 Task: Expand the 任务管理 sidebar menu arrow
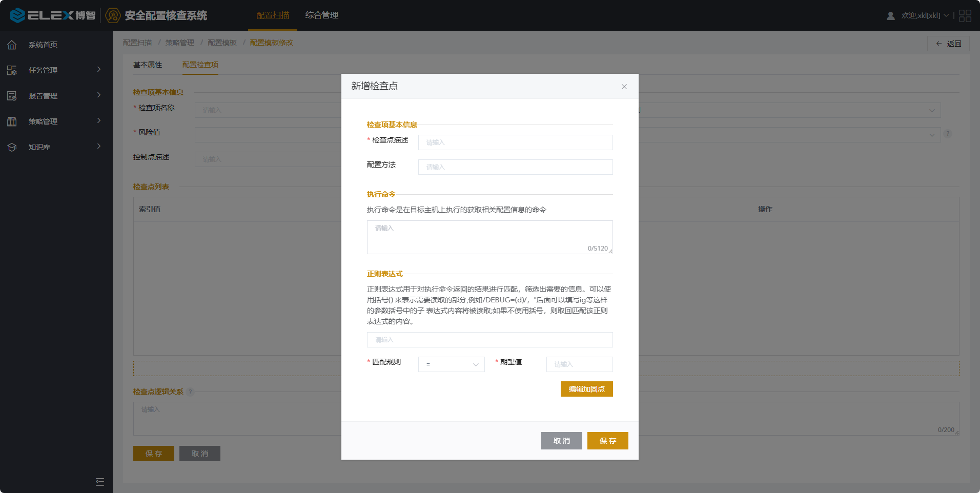pos(99,70)
